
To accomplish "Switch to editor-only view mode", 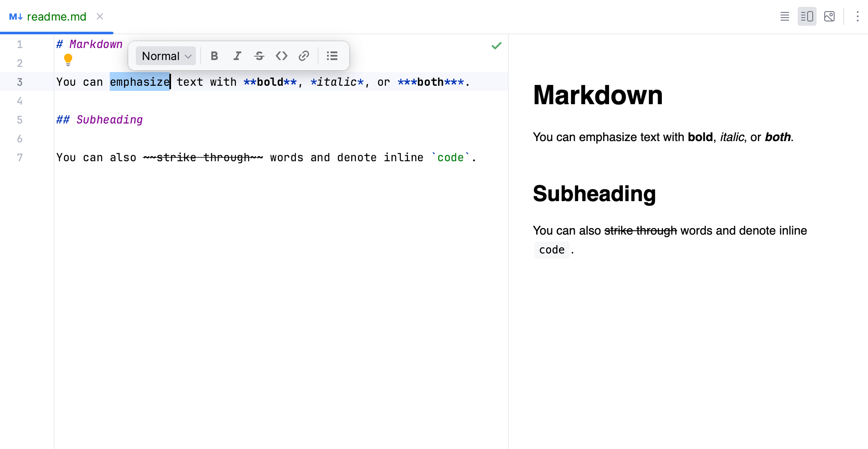I will pos(784,16).
